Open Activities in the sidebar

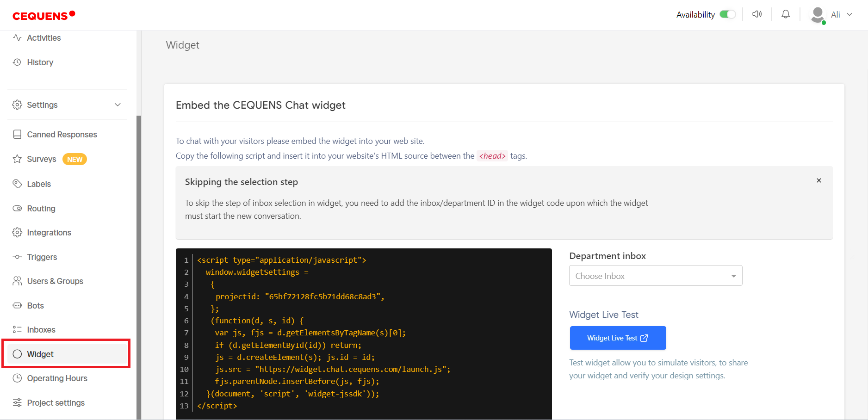pos(44,38)
